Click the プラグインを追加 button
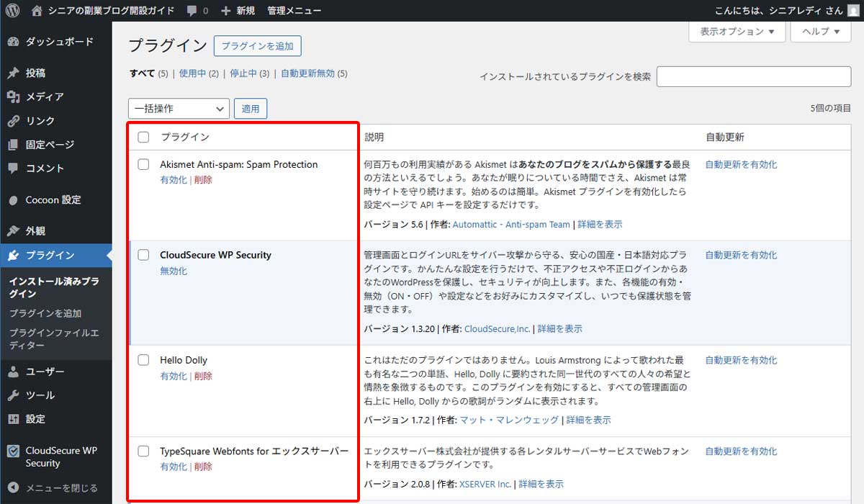This screenshot has width=864, height=504. tap(257, 45)
